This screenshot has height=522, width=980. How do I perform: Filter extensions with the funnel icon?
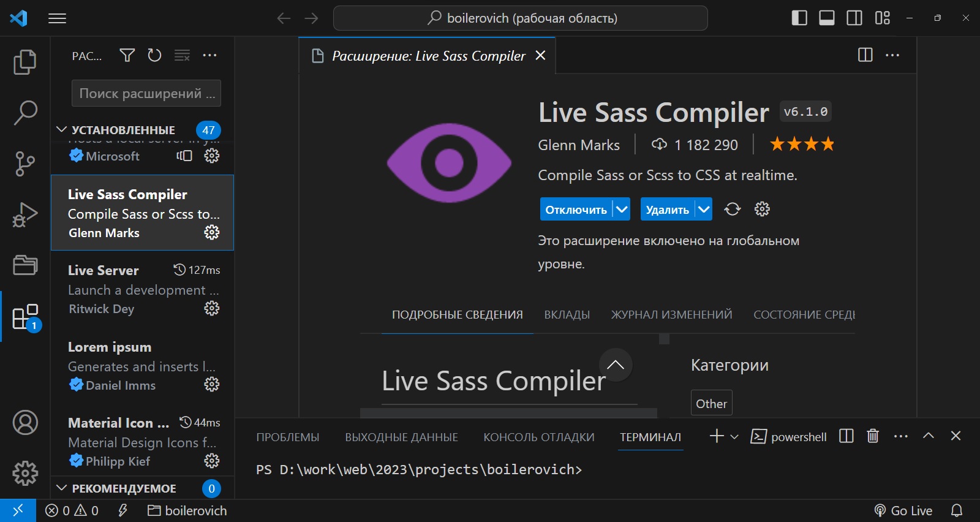pyautogui.click(x=127, y=56)
